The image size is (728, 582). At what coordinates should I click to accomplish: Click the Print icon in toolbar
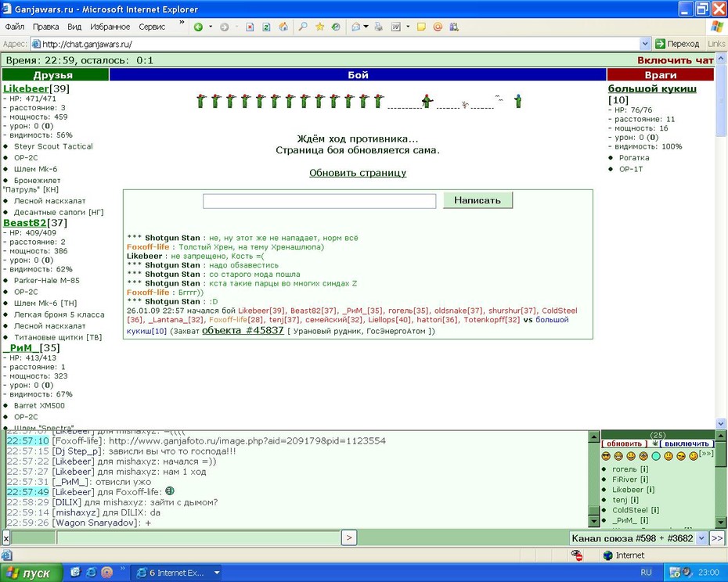379,27
